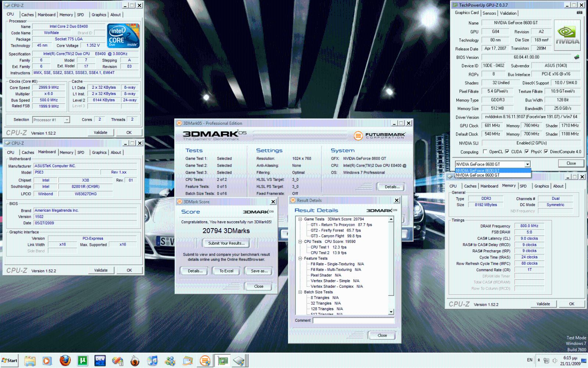Click Close in the Result Details window
Viewport: 588px width, 368px height.
(x=382, y=335)
